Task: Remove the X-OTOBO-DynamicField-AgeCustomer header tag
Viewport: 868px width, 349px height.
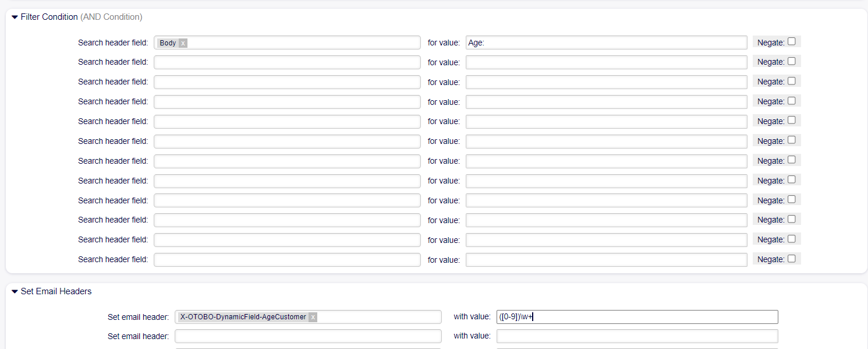Action: [313, 317]
